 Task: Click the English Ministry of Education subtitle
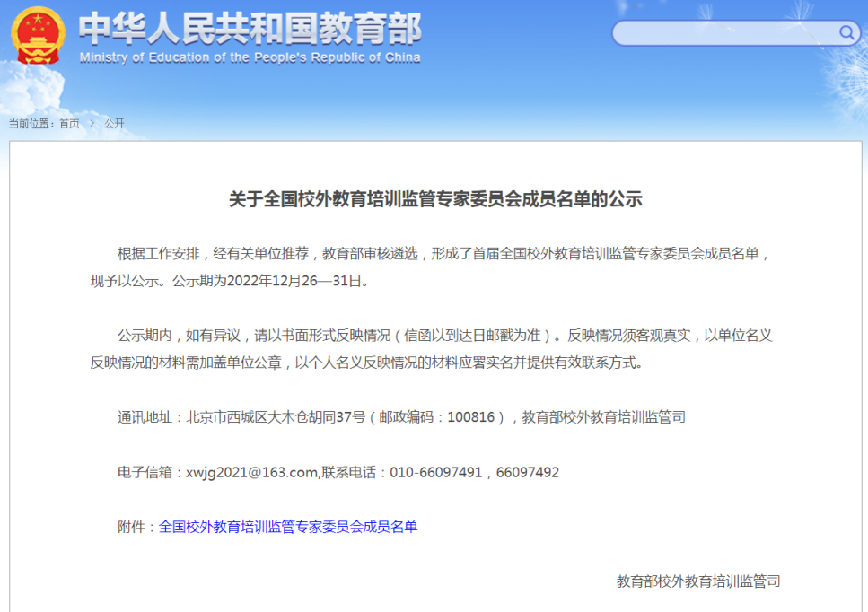pyautogui.click(x=250, y=58)
